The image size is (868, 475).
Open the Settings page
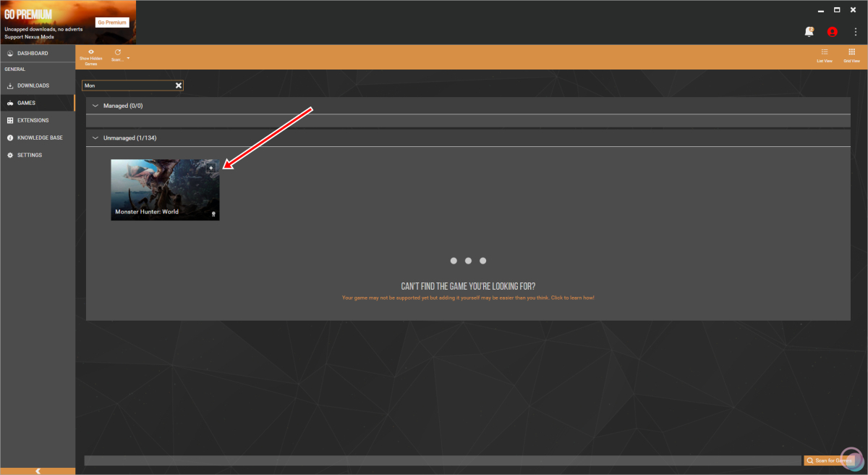38,155
